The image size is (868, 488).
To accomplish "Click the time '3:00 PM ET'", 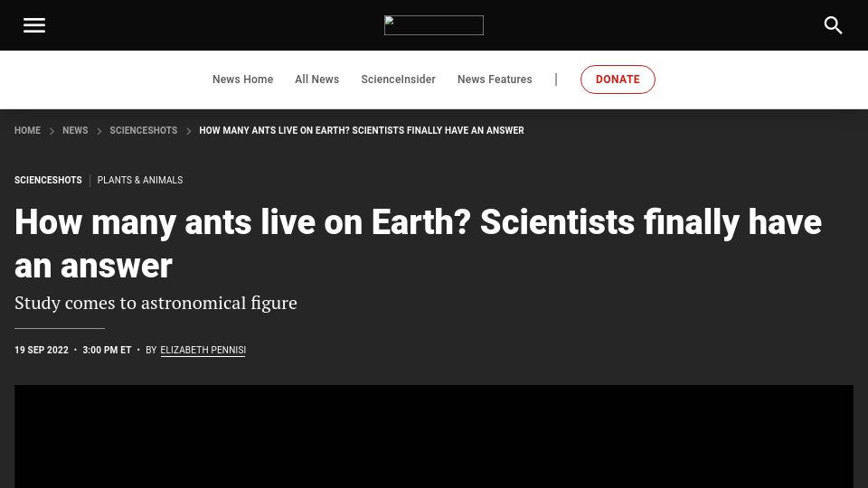I will [x=107, y=351].
